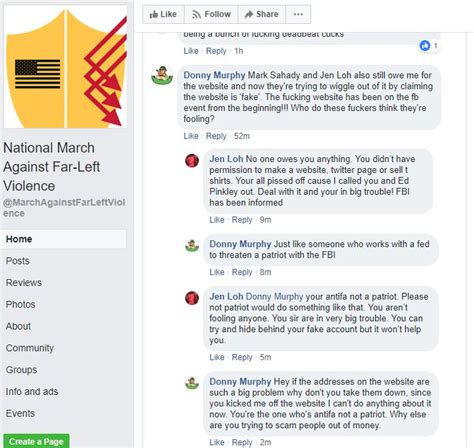Click Jen Loh's red avatar on the 9m reply
This screenshot has width=474, height=448.
[x=192, y=161]
